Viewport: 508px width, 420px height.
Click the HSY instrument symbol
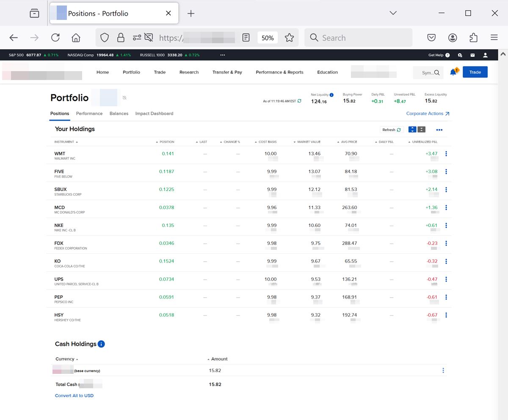click(x=59, y=315)
